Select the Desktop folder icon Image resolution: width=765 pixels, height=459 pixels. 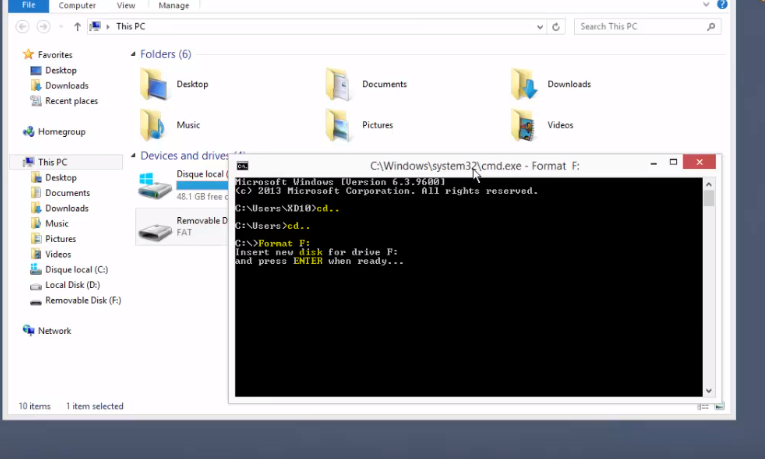pos(155,84)
